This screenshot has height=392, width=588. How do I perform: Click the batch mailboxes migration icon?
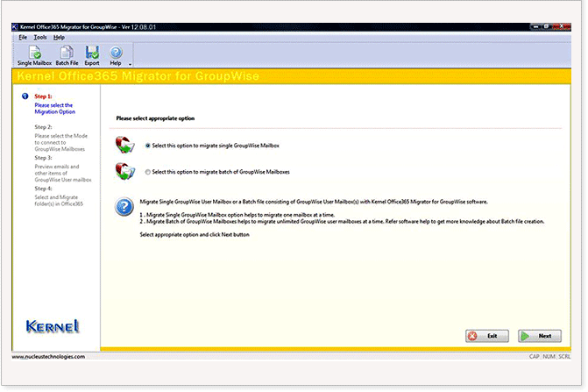[125, 171]
